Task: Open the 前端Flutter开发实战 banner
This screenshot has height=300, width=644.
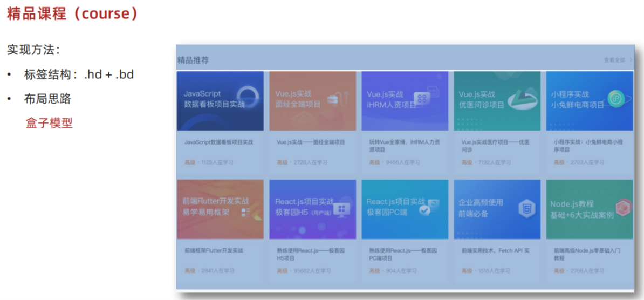Action: point(220,209)
